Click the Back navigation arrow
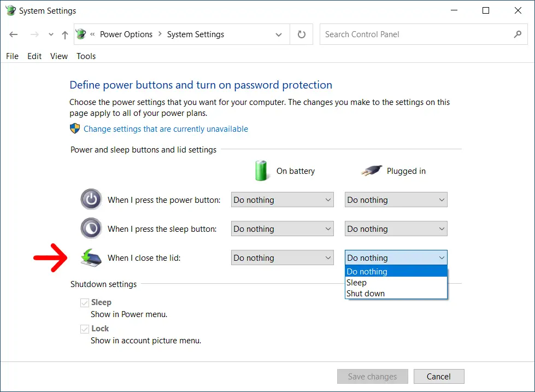 tap(14, 34)
